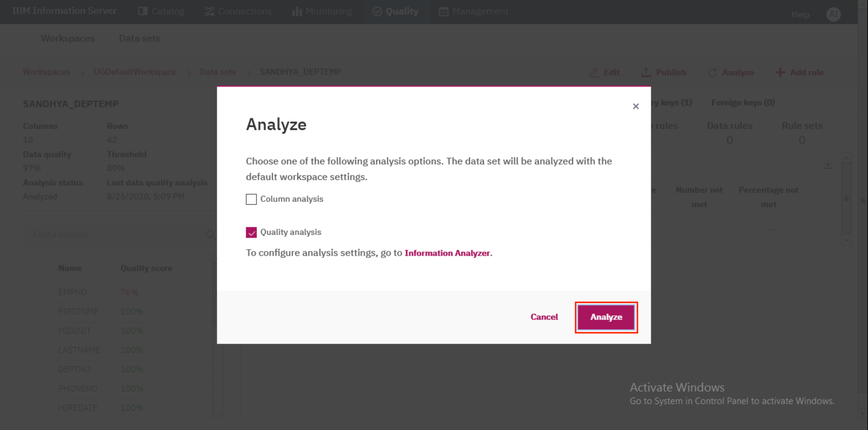The image size is (868, 430).
Task: Go to UGDefaultWorkspace breadcrumb
Action: 135,72
